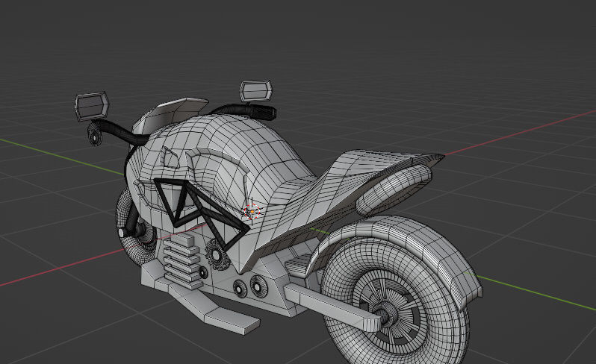
Task: Select the stacked engine cooling fins
Action: (x=182, y=262)
